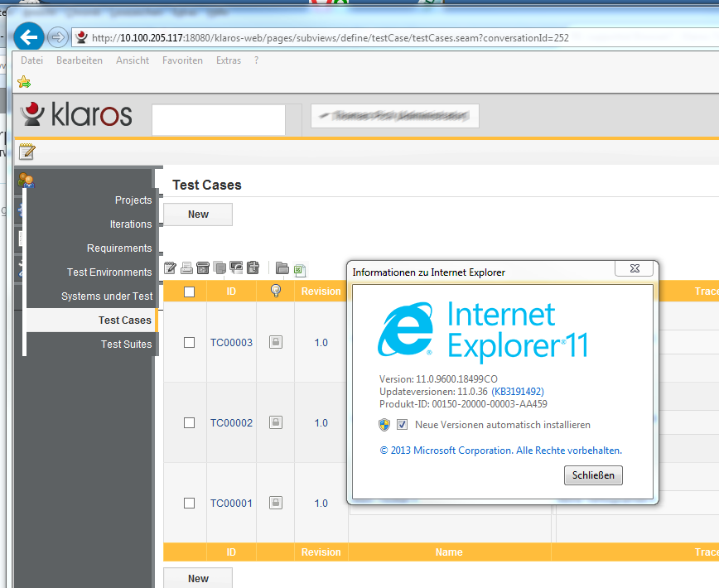Screen dimensions: 719x588
Task: Open the Extras menu
Action: click(x=229, y=60)
